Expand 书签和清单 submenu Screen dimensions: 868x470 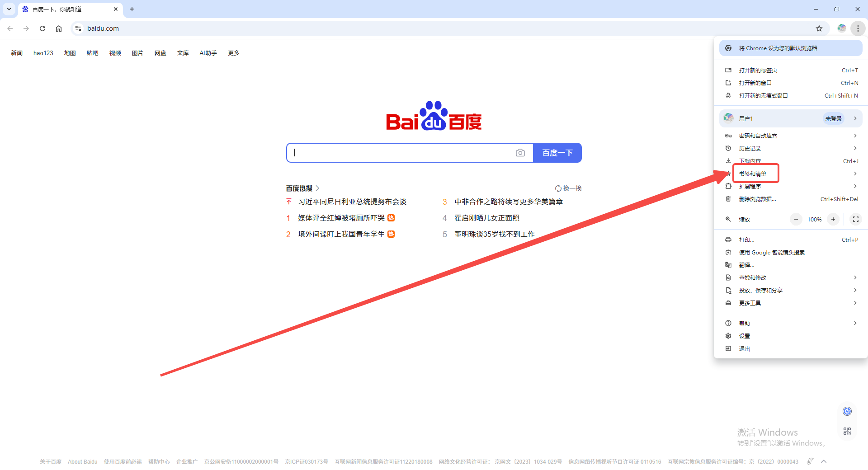click(x=791, y=174)
